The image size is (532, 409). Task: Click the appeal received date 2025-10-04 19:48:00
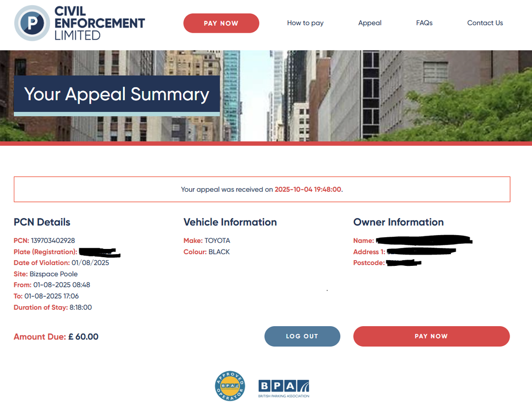coord(308,189)
